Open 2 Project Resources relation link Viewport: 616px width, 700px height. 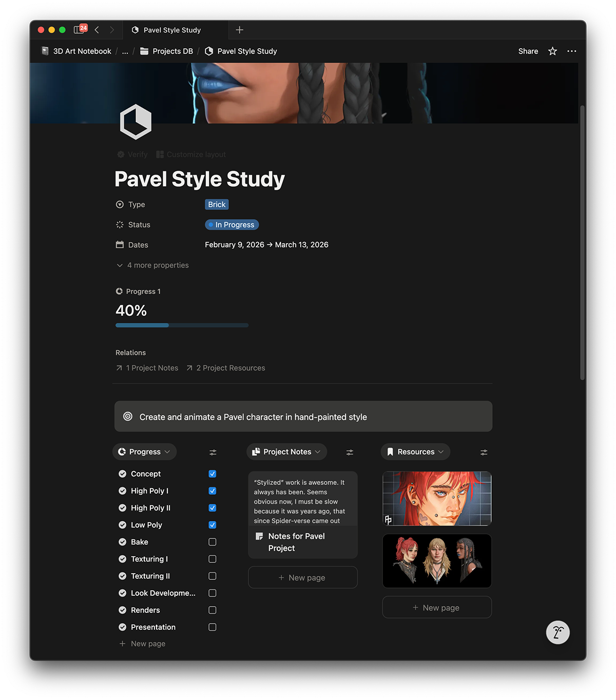tap(226, 368)
